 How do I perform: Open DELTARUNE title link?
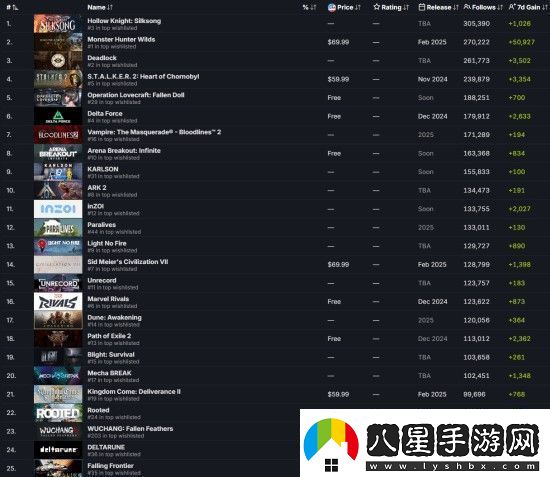click(x=106, y=447)
